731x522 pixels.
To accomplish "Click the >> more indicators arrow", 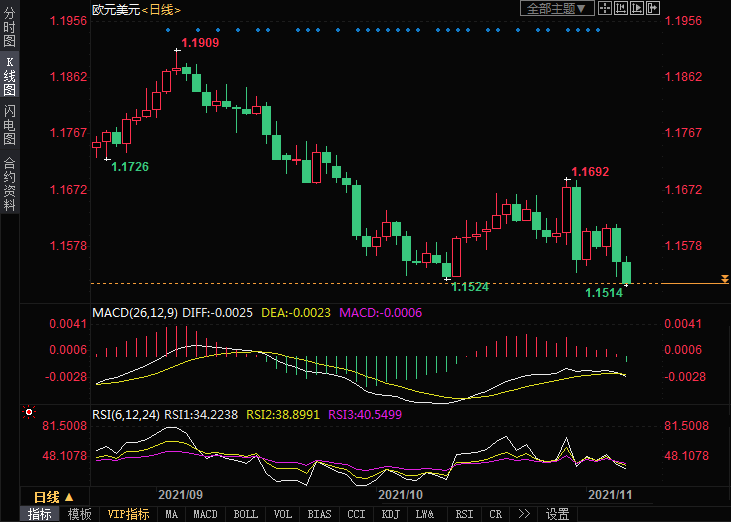I will pyautogui.click(x=523, y=514).
